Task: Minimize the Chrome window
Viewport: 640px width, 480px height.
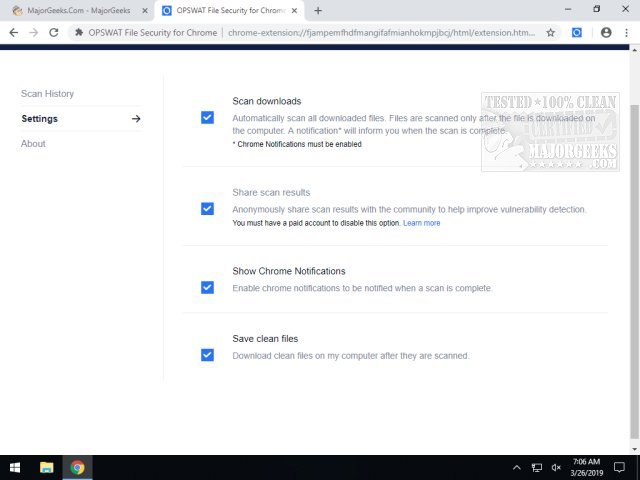Action: (x=568, y=9)
